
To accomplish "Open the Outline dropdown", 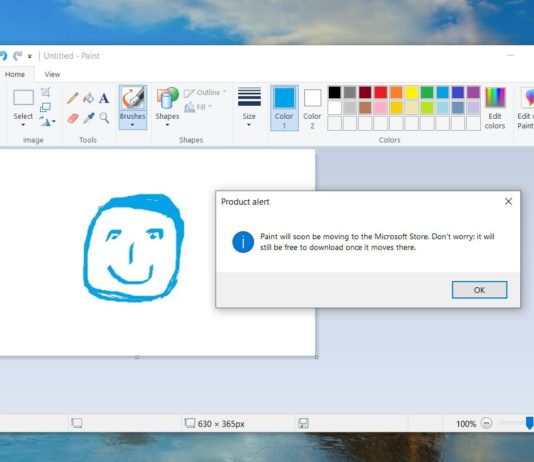I will coord(205,93).
